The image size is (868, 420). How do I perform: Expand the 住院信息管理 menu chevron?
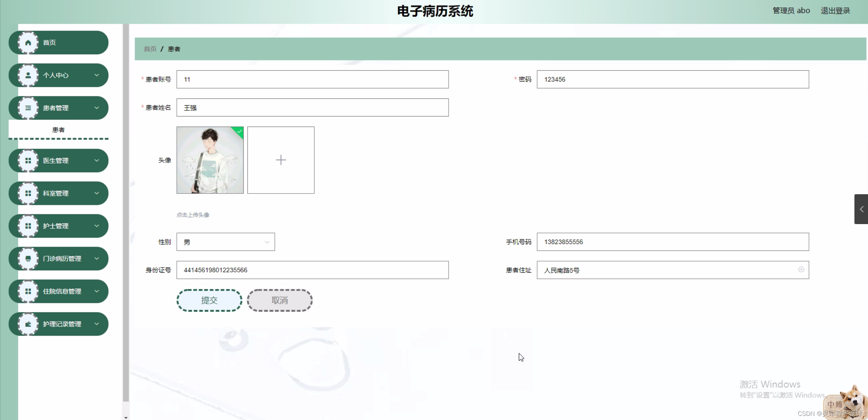pos(97,291)
